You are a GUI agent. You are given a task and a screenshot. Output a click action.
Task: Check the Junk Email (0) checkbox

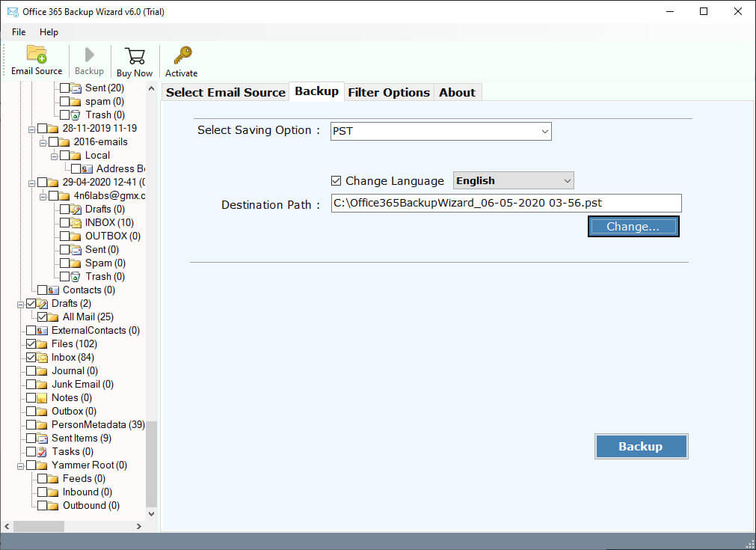point(31,385)
